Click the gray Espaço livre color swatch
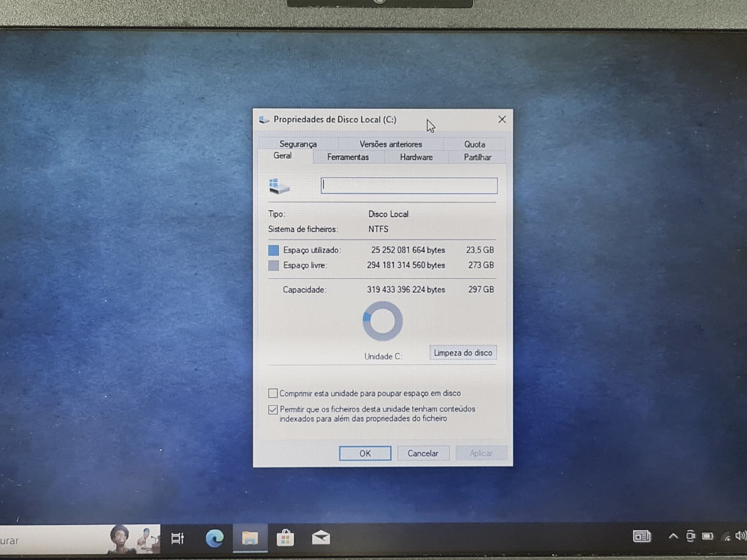 [274, 266]
